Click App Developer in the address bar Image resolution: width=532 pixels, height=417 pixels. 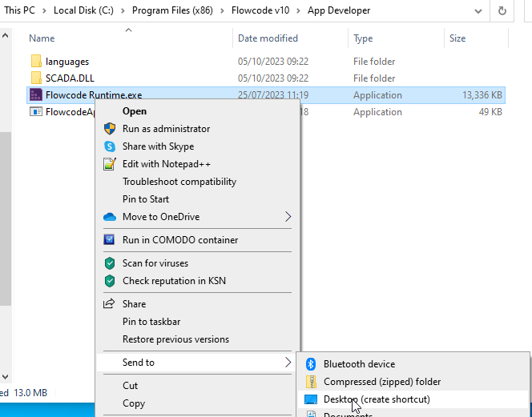click(x=339, y=10)
